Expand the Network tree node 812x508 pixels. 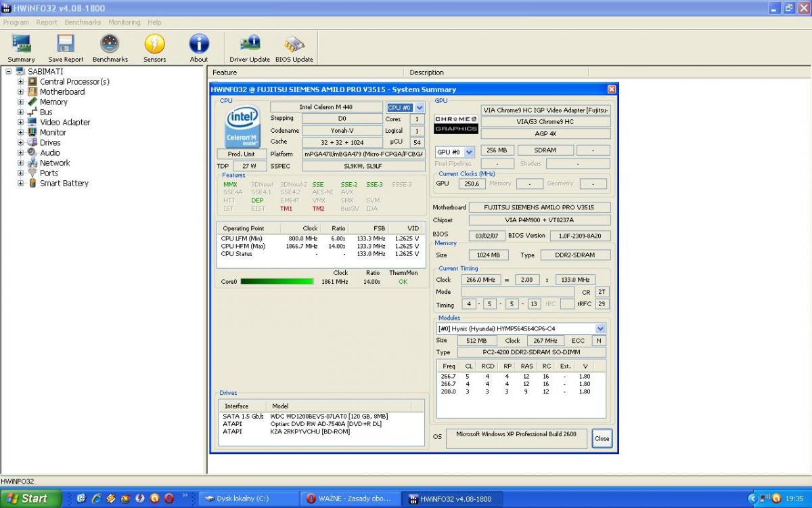tap(20, 163)
